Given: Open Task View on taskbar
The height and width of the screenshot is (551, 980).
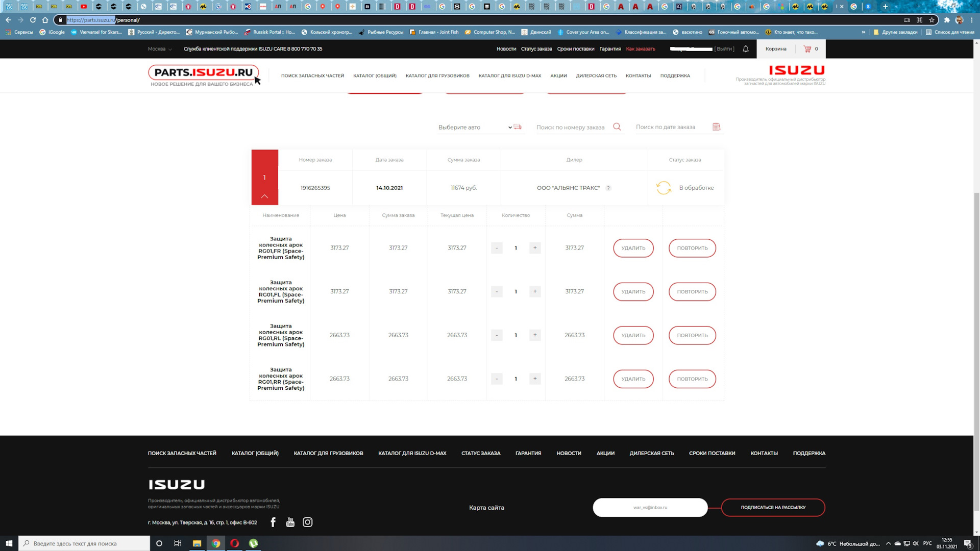Looking at the screenshot, I should pos(178,543).
